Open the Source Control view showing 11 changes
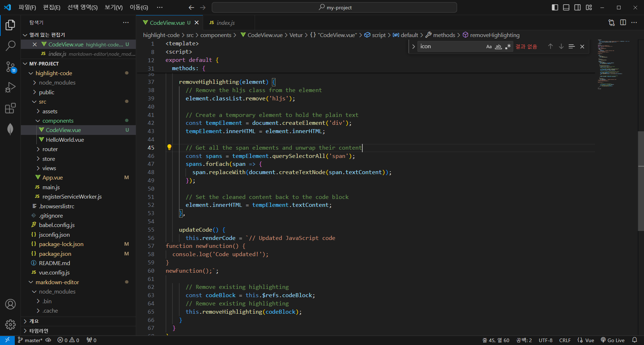This screenshot has height=345, width=644. (10, 67)
